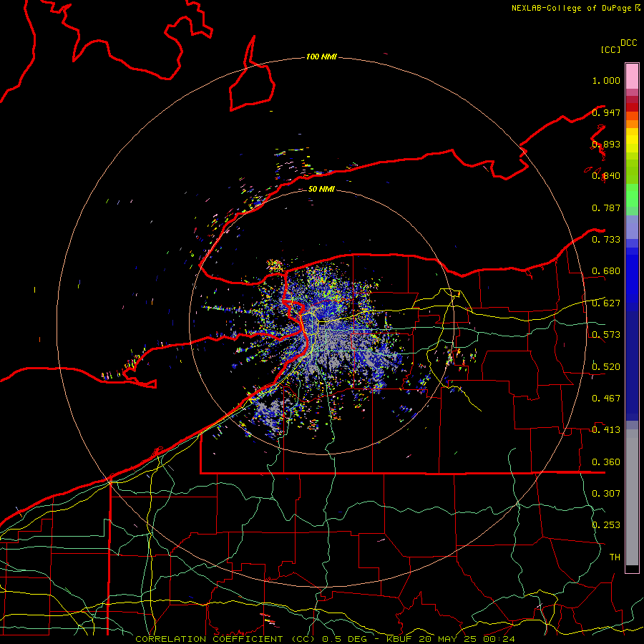
Task: Click the bright green segment of the color bar
Action: [632, 195]
